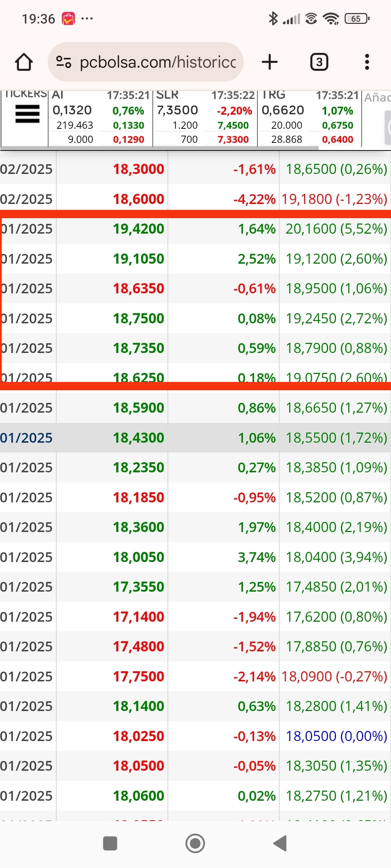Select closing price 18,1400
391x868 pixels.
(x=138, y=706)
